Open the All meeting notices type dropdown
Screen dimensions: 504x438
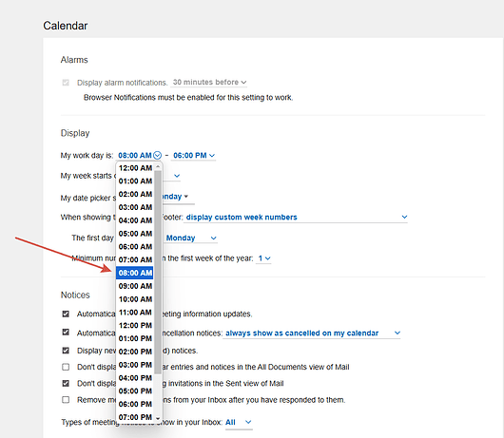coord(239,422)
